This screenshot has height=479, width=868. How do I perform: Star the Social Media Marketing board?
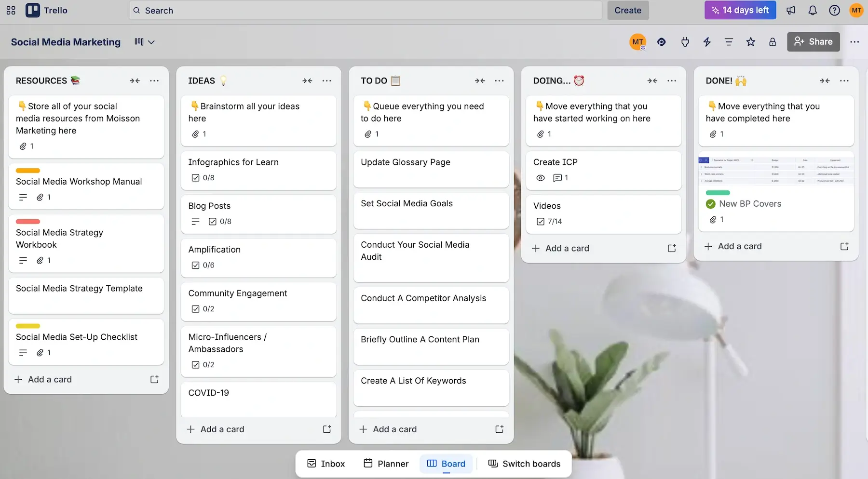click(x=750, y=42)
